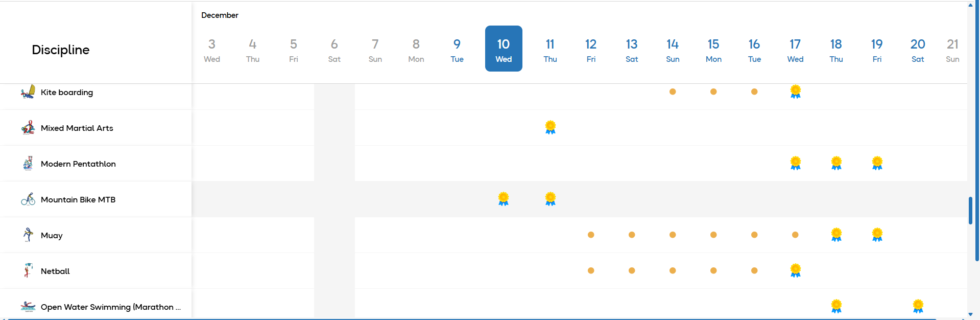Click Netball event dot on Tue 16
The image size is (980, 320).
click(x=754, y=271)
